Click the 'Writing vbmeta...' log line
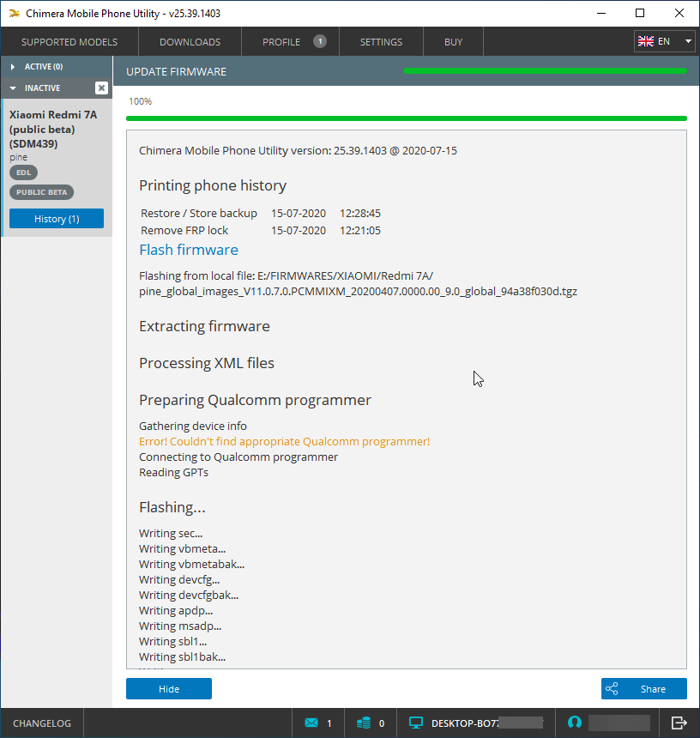The height and width of the screenshot is (738, 700). tap(182, 549)
